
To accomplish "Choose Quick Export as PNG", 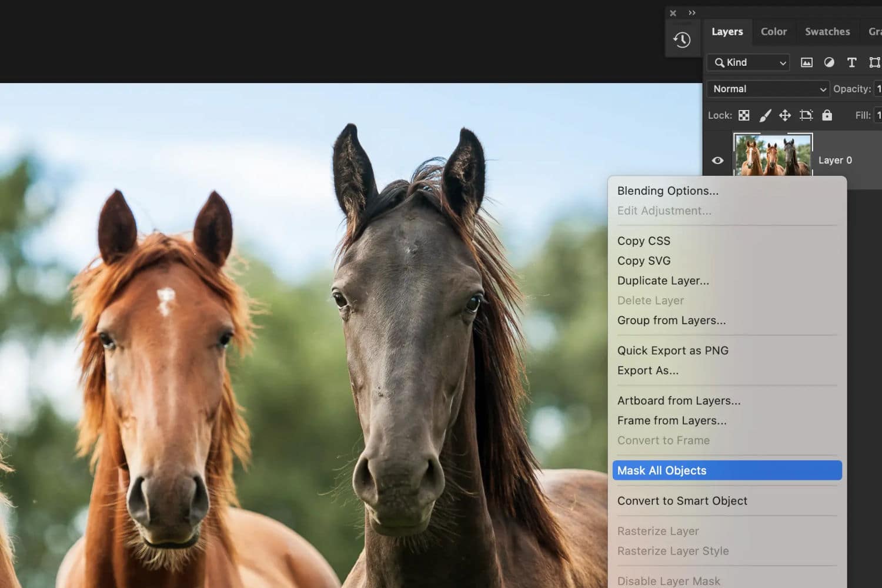I will 673,350.
